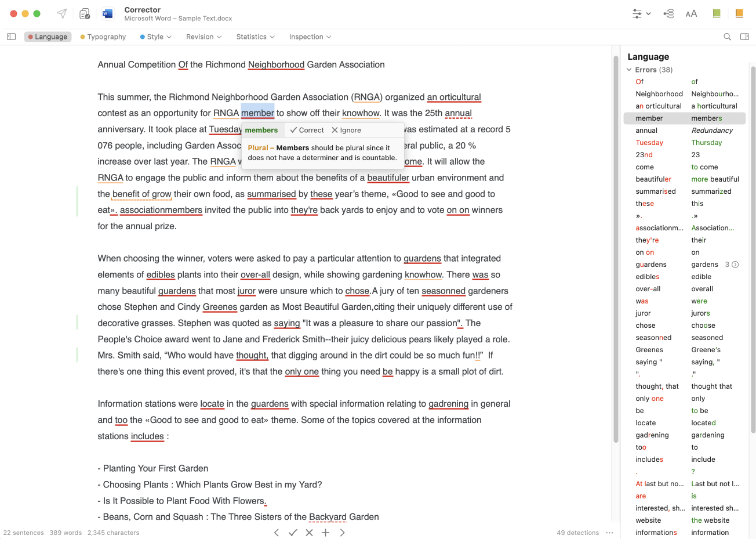
Task: Collapse the Errors list section
Action: (x=629, y=70)
